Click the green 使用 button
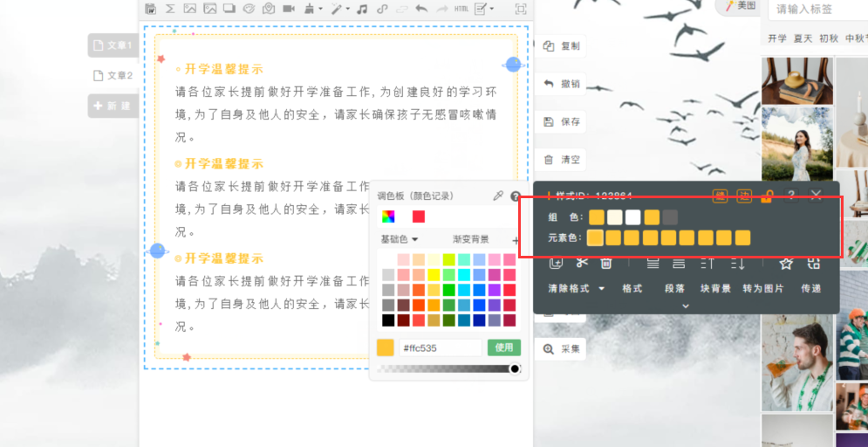This screenshot has height=447, width=868. pyautogui.click(x=504, y=347)
